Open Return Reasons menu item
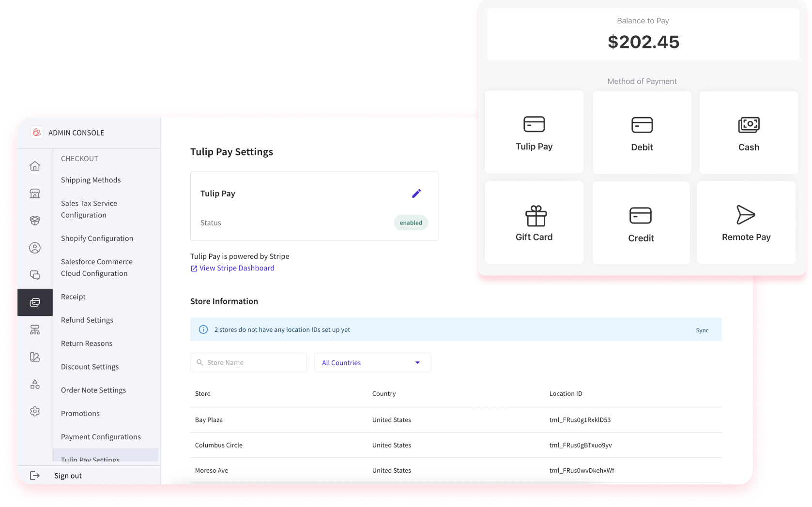The width and height of the screenshot is (812, 507). coord(87,343)
